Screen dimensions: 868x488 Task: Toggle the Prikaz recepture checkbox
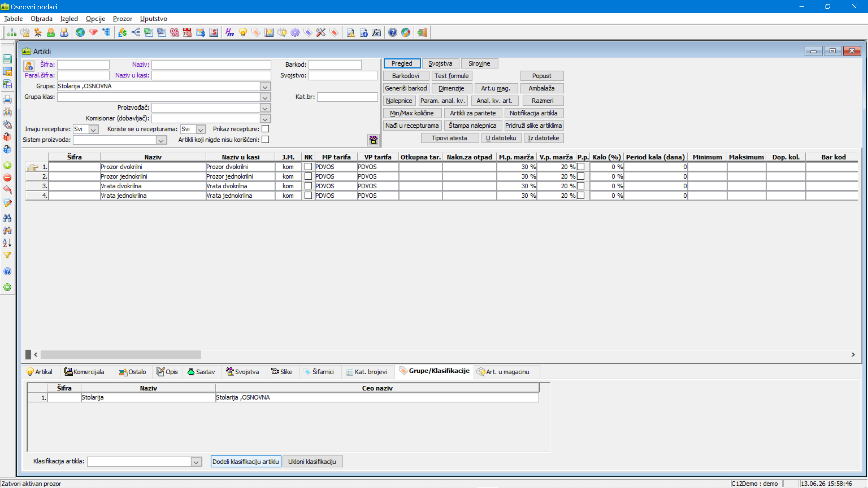coord(266,129)
